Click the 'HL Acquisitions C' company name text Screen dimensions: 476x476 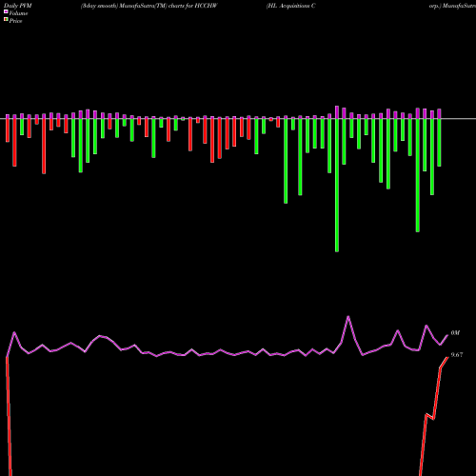point(291,6)
